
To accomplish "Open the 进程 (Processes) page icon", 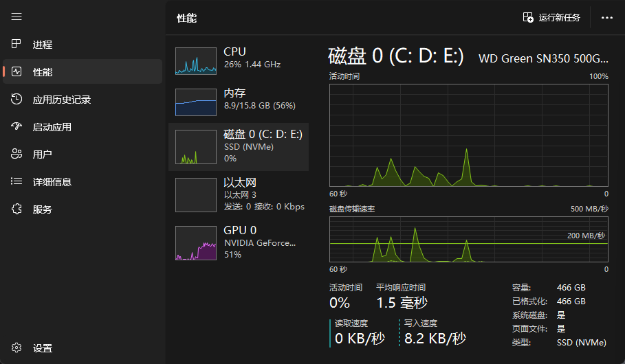I will click(17, 45).
